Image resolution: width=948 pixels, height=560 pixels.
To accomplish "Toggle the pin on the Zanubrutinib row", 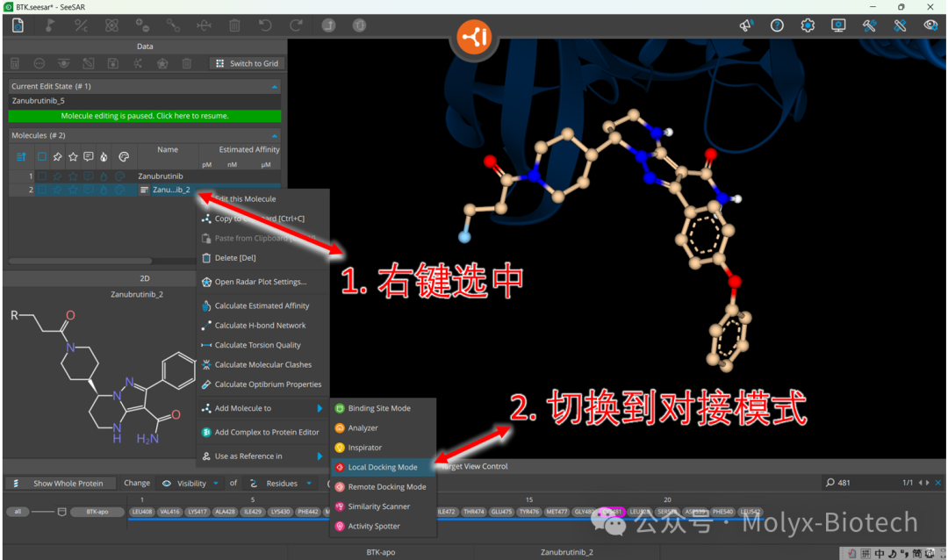I will pos(57,176).
